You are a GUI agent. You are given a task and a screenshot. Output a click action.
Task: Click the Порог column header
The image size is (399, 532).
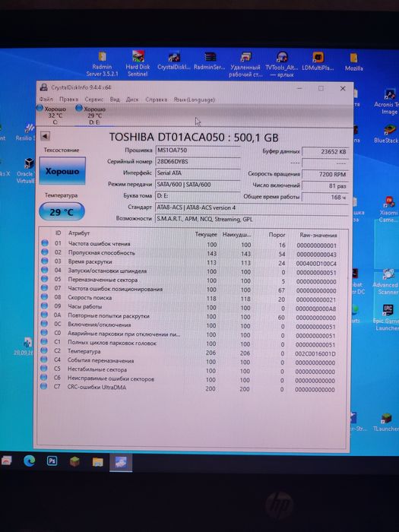click(x=277, y=234)
